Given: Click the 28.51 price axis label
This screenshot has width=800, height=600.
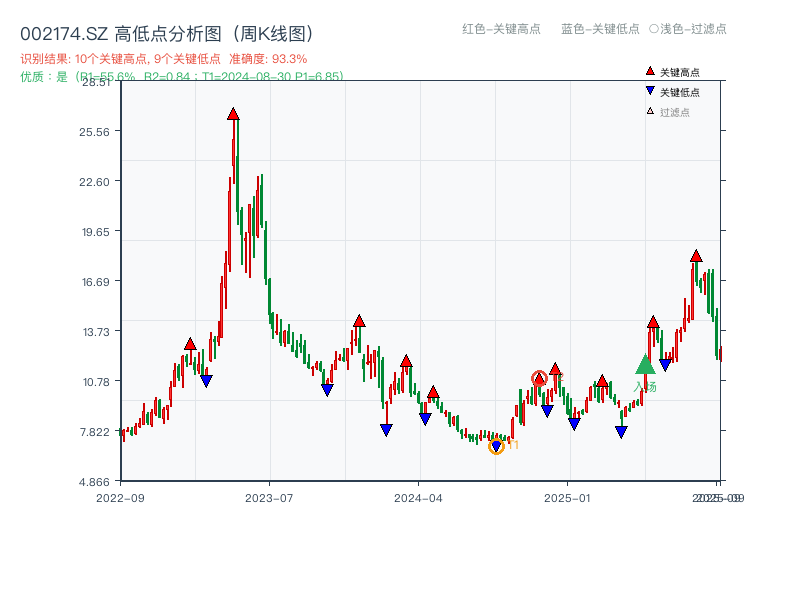Looking at the screenshot, I should [96, 84].
